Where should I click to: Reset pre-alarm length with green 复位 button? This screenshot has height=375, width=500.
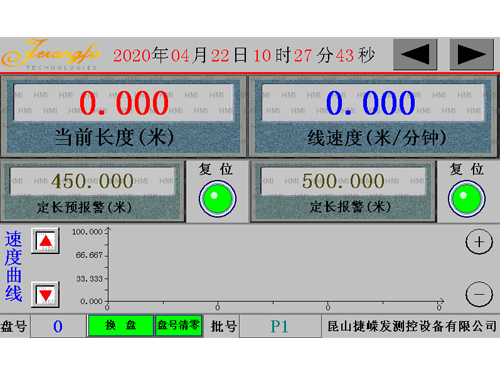[x=218, y=199]
